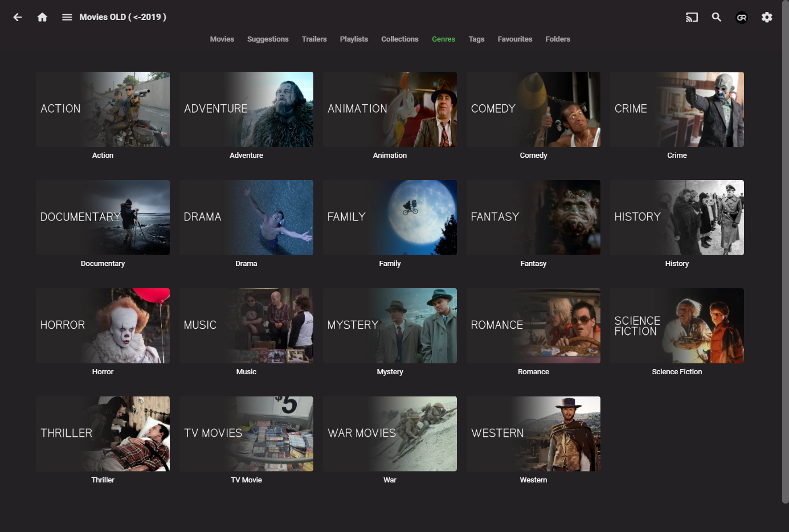Viewport: 789px width, 532px height.
Task: Follow the "Fantasy" caption link
Action: (x=533, y=264)
